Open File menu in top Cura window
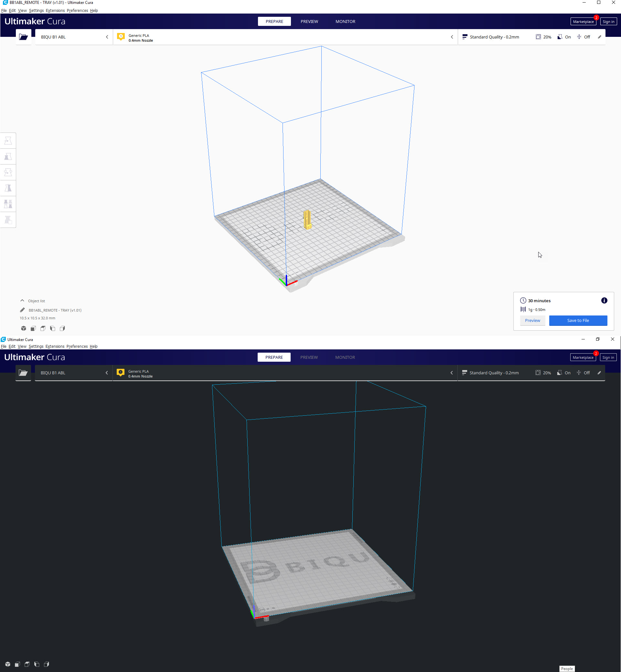The width and height of the screenshot is (621, 672). (4, 11)
